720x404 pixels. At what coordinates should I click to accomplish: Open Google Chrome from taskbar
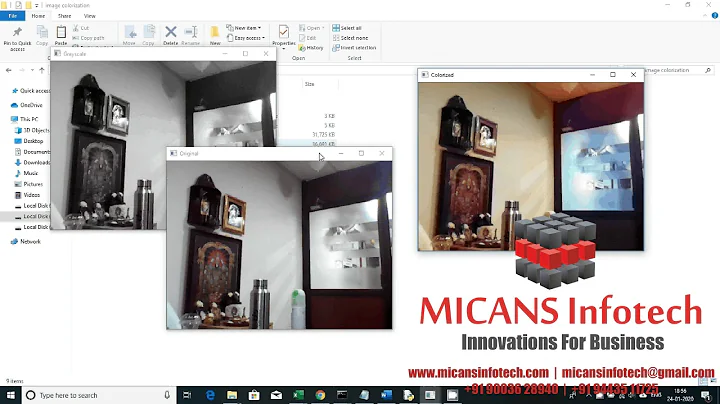320,395
